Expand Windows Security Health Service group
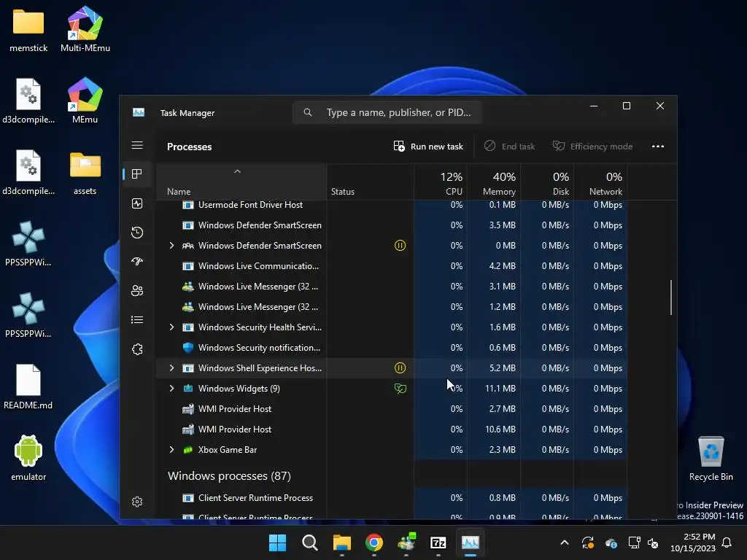 (171, 327)
